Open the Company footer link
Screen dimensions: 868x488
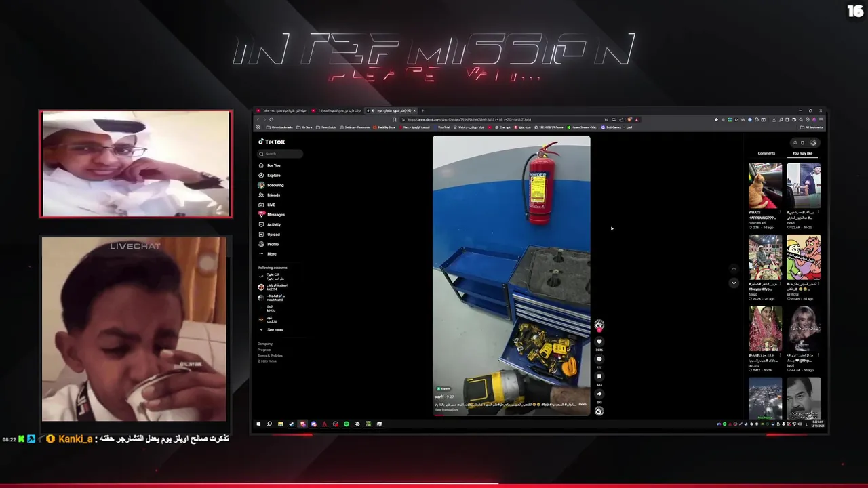[265, 344]
